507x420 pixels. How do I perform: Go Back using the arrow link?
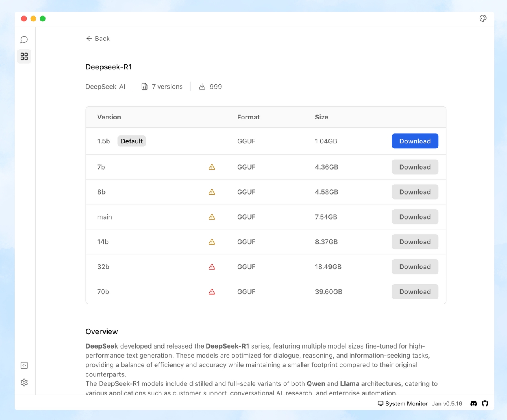[x=98, y=39]
